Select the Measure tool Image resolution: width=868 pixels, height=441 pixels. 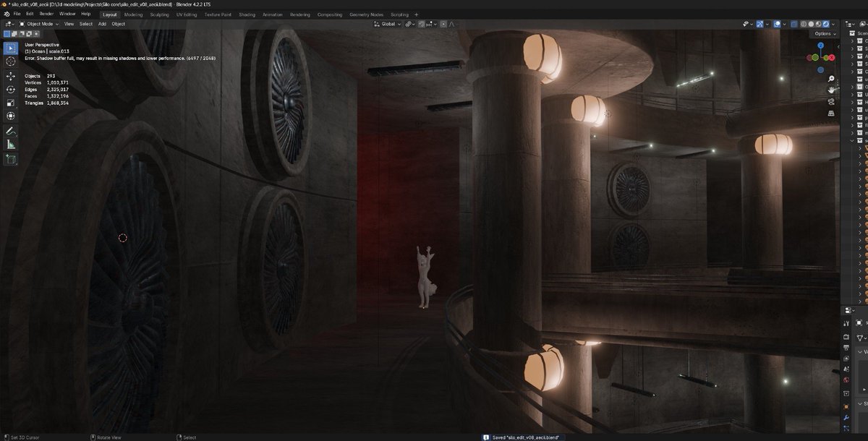[11, 145]
